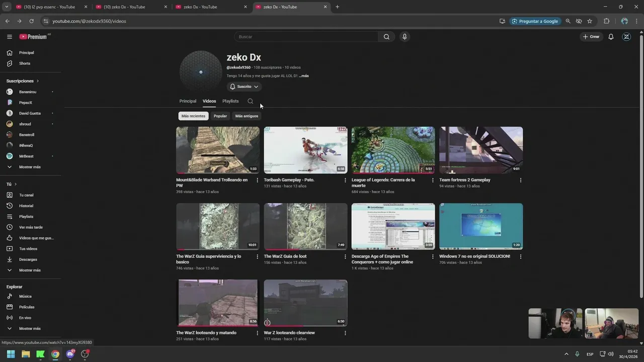The width and height of the screenshot is (644, 362).
Task: Open the Suscrito notification dropdown
Action: [244, 86]
